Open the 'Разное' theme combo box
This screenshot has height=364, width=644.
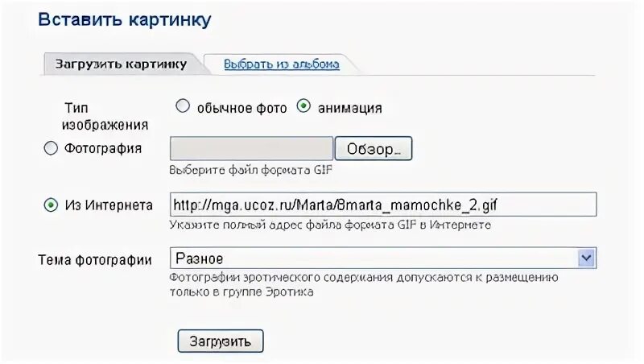(x=383, y=258)
